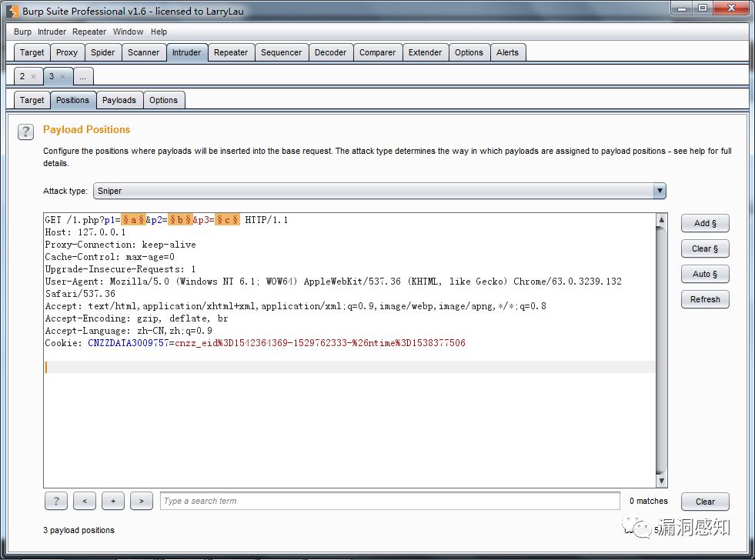Click the Accept-Encoding header line
The width and height of the screenshot is (755, 560).
click(x=137, y=318)
